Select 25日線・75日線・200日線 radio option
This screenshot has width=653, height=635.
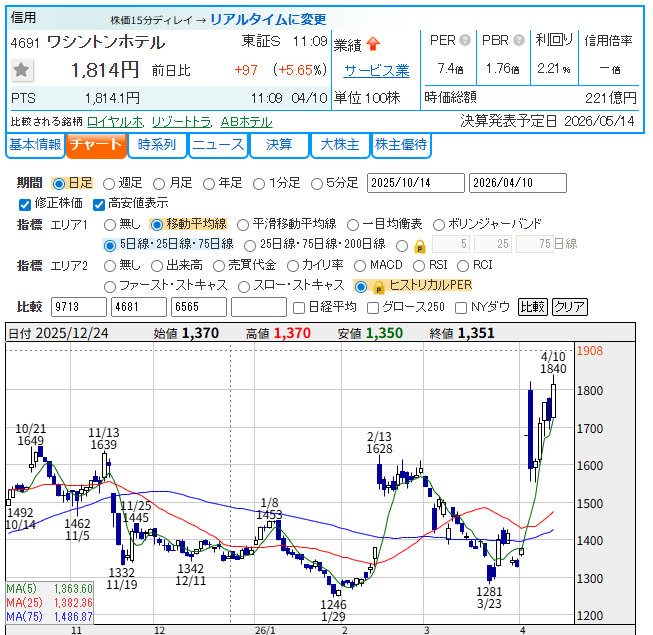click(250, 245)
